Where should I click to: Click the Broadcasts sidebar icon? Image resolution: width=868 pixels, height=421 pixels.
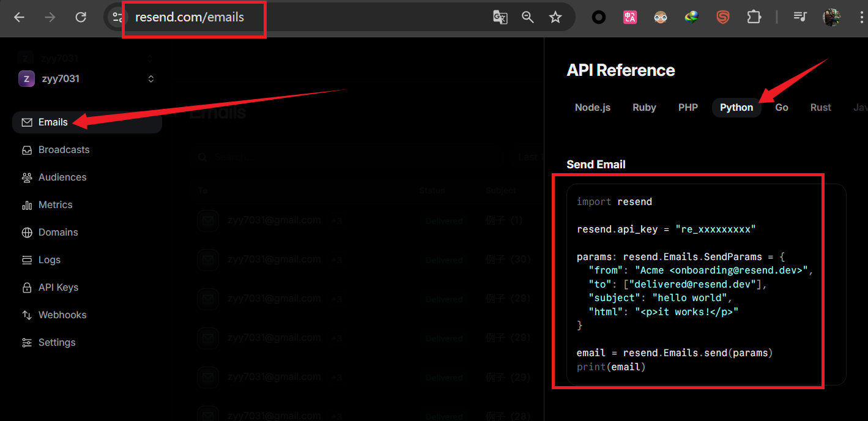pos(27,150)
